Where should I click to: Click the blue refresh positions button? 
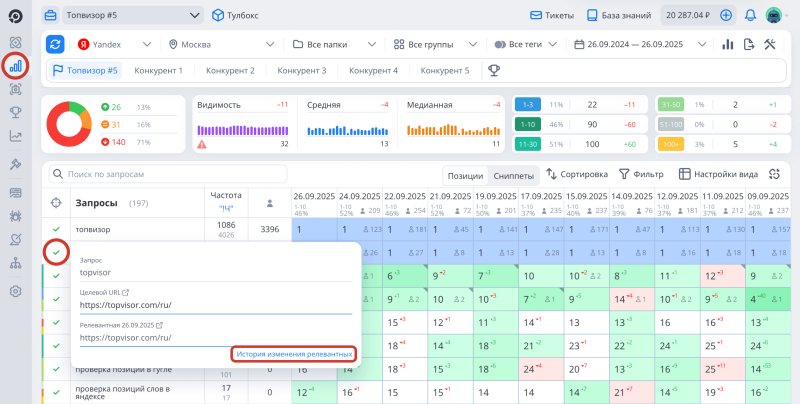(x=55, y=44)
